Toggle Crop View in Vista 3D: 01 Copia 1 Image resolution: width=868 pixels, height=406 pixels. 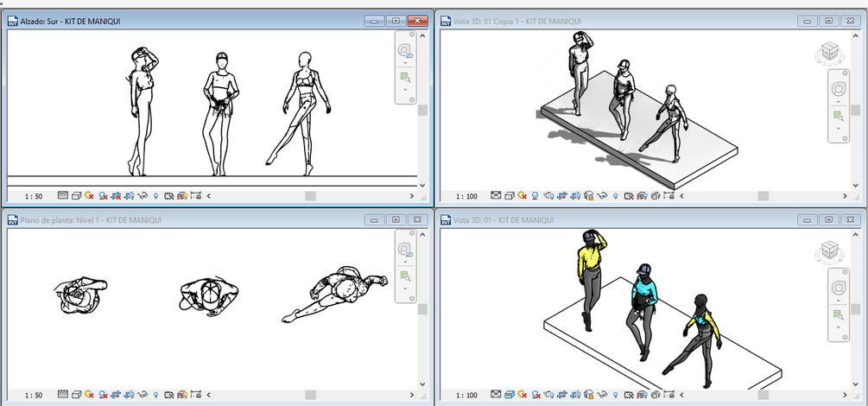tap(562, 195)
